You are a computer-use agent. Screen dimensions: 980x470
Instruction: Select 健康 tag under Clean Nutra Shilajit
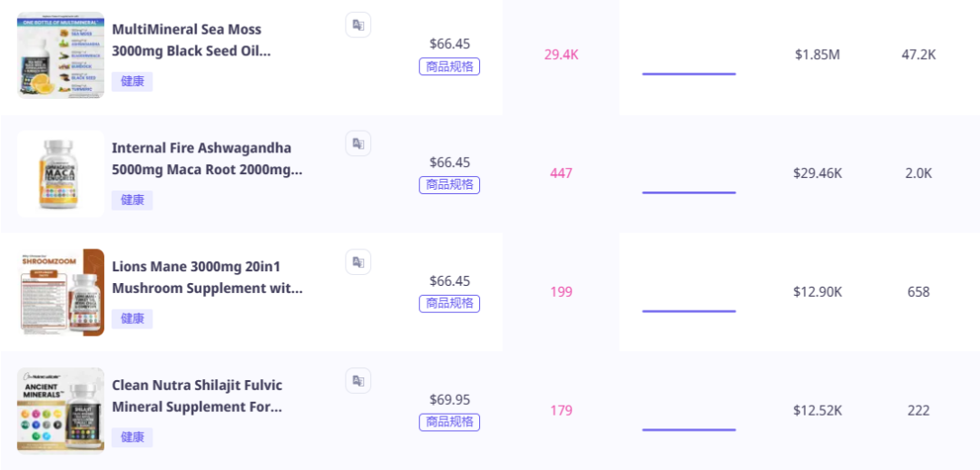(132, 437)
